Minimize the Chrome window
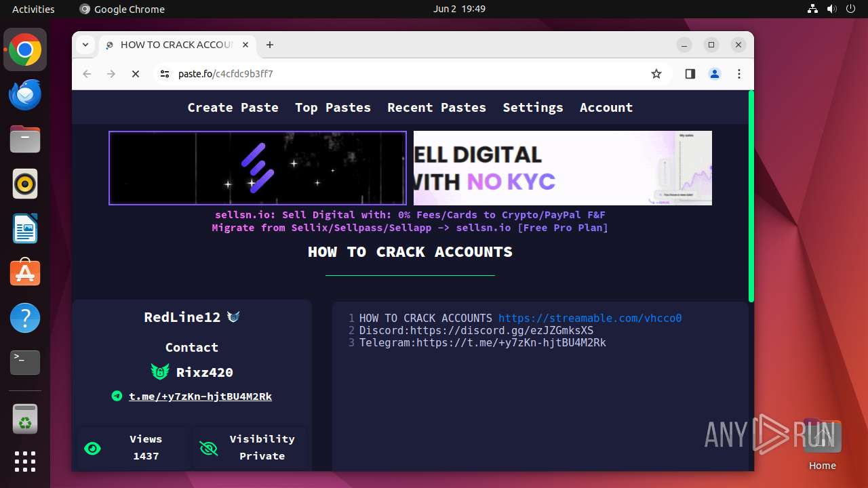Viewport: 868px width, 488px height. click(x=684, y=45)
